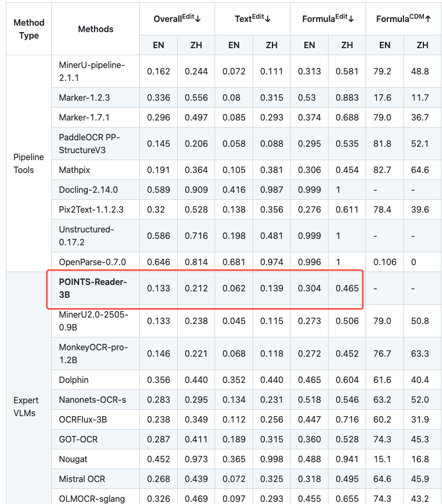Select the Expert VLMs group cell
The height and width of the screenshot is (504, 442).
[25, 407]
